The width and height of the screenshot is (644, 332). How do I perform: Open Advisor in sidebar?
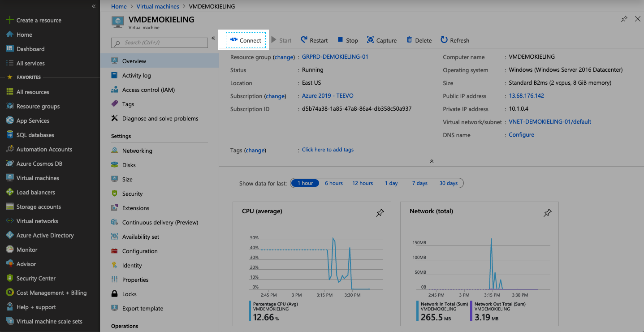coord(26,264)
